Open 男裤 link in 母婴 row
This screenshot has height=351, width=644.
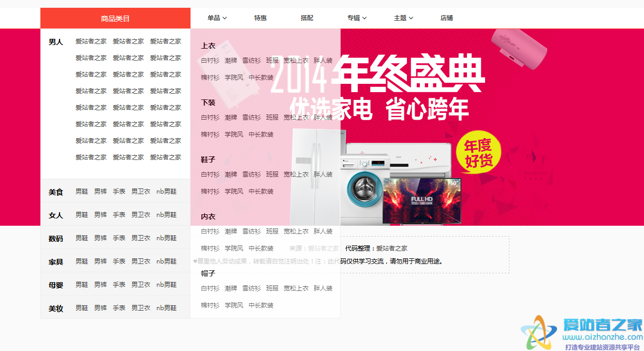point(100,285)
